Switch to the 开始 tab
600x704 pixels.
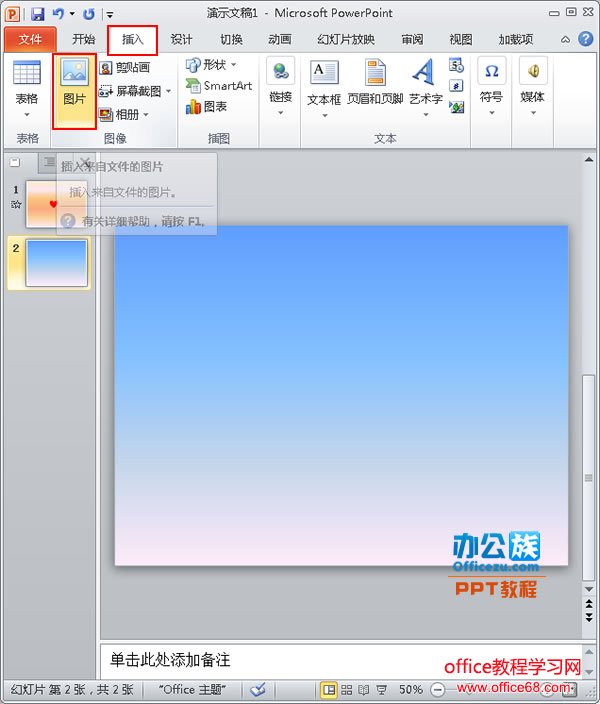84,40
